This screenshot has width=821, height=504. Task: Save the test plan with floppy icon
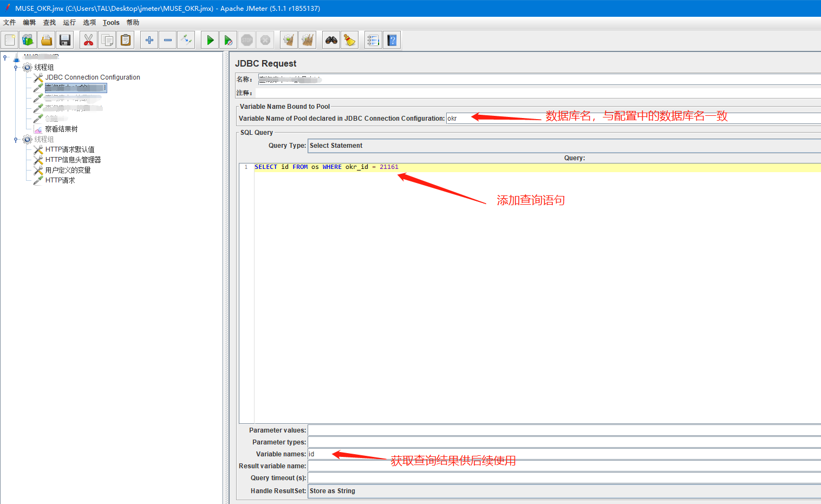point(65,40)
